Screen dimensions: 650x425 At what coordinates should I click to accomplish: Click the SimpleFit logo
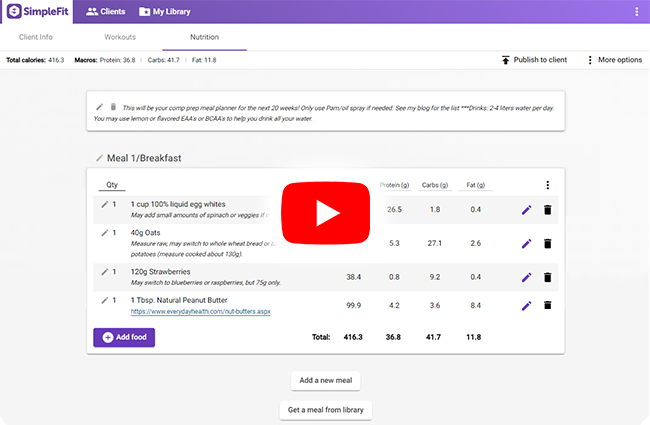(x=38, y=11)
